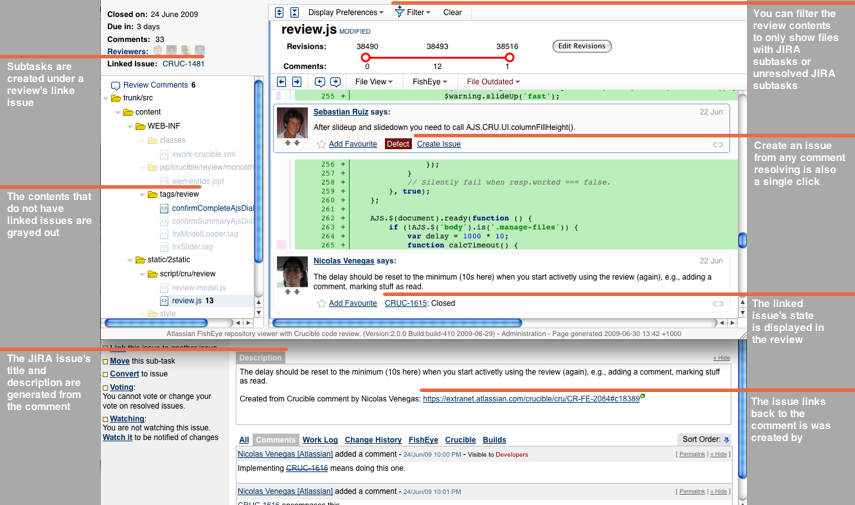Click the Review Comments speech bubble icon

point(115,86)
